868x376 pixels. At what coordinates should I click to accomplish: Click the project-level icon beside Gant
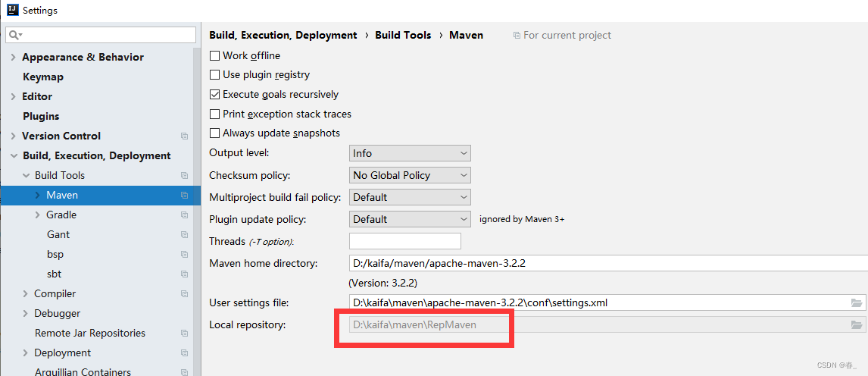point(184,235)
